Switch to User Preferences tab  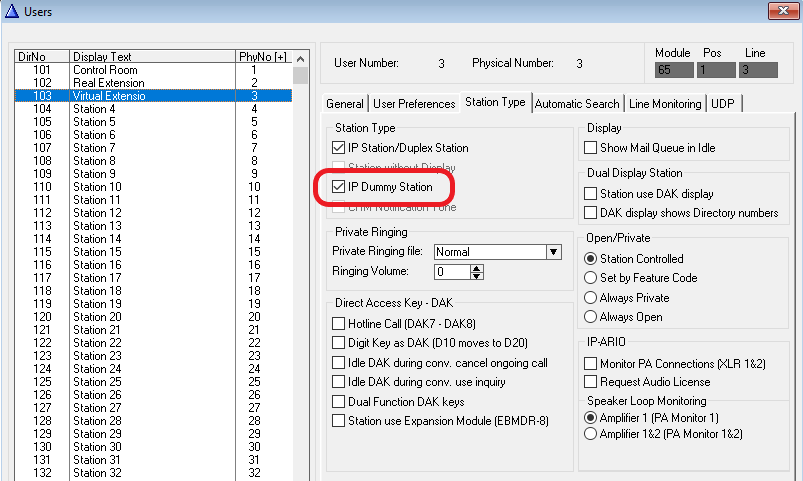tap(414, 103)
